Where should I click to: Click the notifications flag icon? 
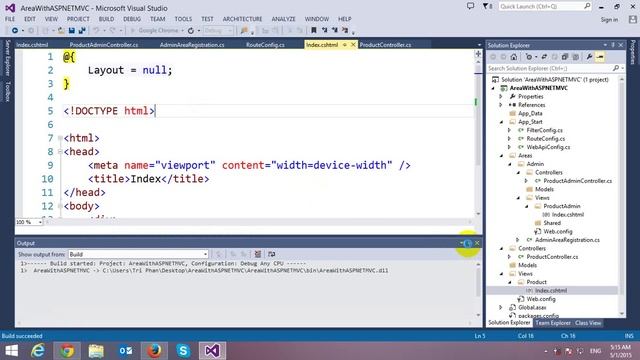(x=486, y=6)
